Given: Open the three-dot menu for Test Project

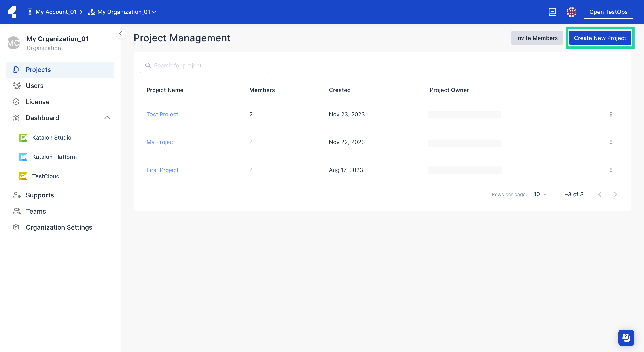Looking at the screenshot, I should coord(611,114).
